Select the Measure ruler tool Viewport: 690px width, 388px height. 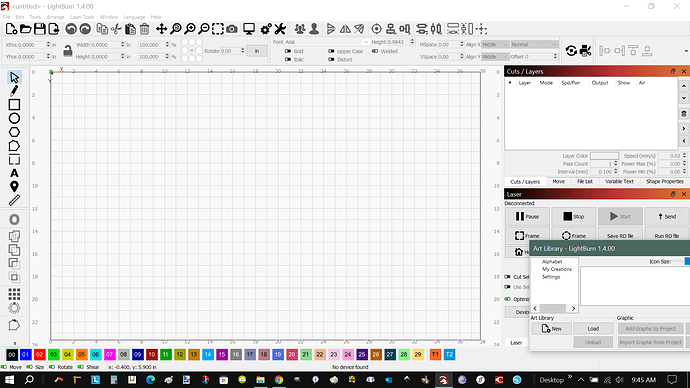click(x=14, y=201)
